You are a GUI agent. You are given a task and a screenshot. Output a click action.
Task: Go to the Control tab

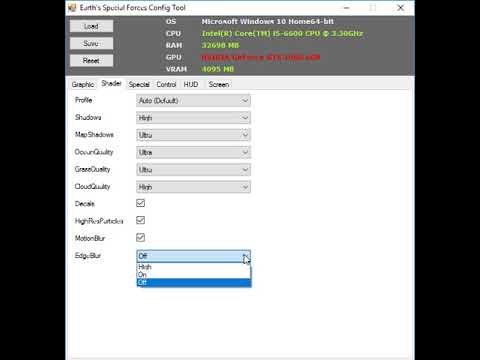166,85
